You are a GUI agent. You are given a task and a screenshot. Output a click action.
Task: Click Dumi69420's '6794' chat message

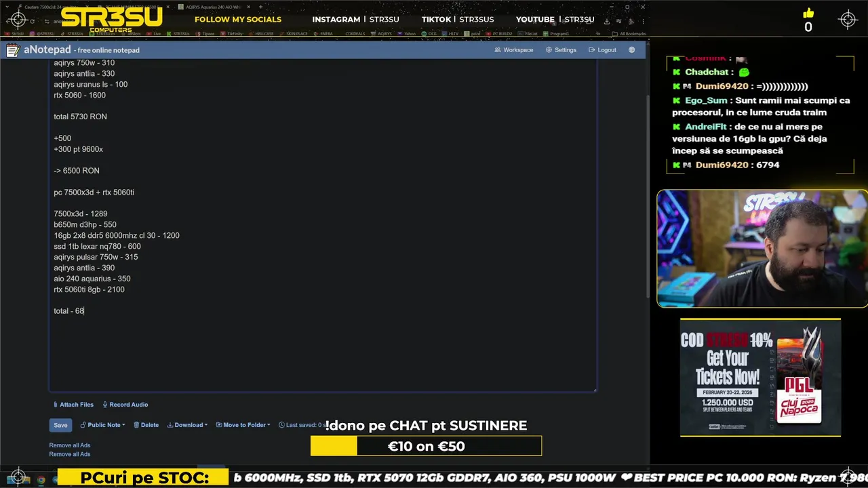(726, 165)
